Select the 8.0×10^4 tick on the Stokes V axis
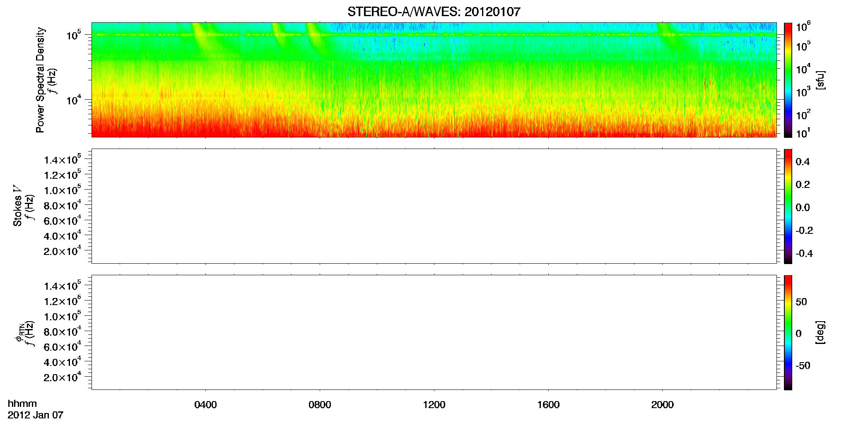The width and height of the screenshot is (868, 447). coord(63,205)
